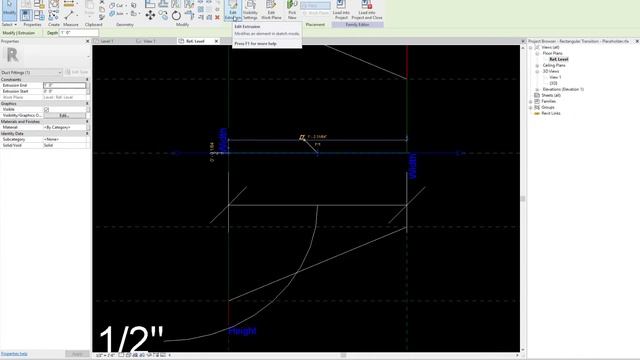Image resolution: width=640 pixels, height=360 pixels.
Task: Click the Revit Links icon in browser
Action: 537,113
